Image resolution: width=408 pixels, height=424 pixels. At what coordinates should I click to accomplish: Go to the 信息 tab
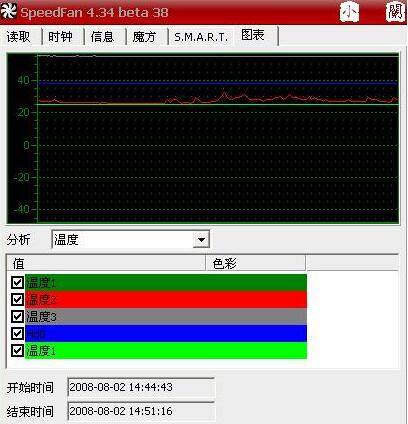(102, 36)
